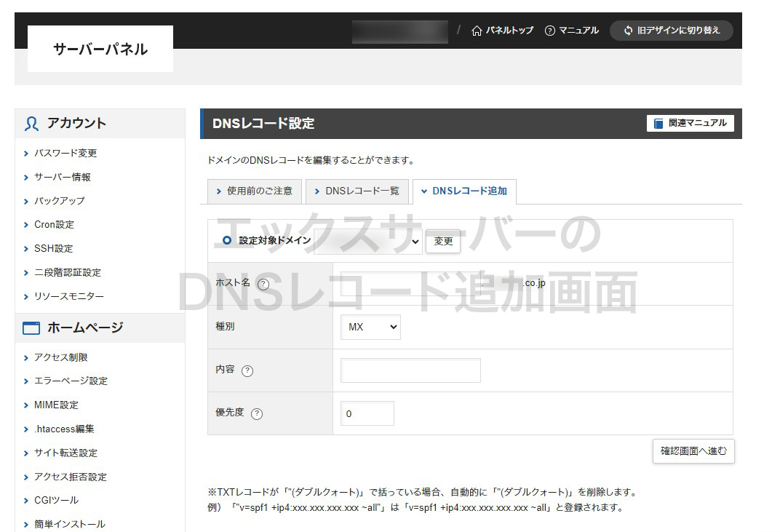Switch to DNSレコード一覧 tab

click(357, 191)
